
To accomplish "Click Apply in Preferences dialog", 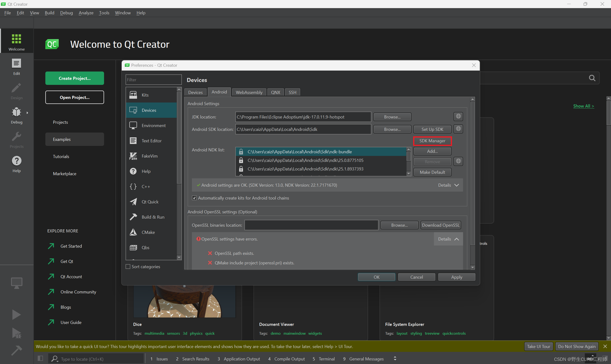I will click(x=457, y=277).
